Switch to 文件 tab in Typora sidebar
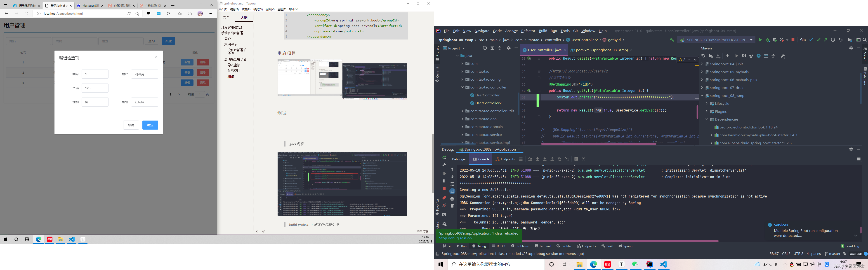 [226, 18]
